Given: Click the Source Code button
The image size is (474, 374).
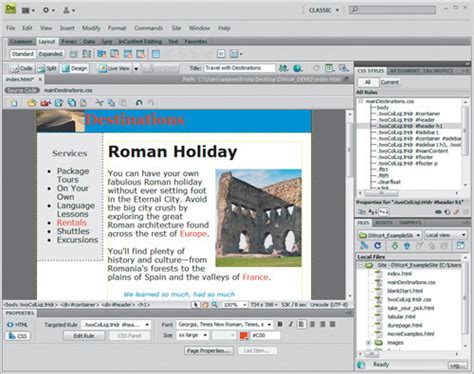Looking at the screenshot, I should point(22,90).
